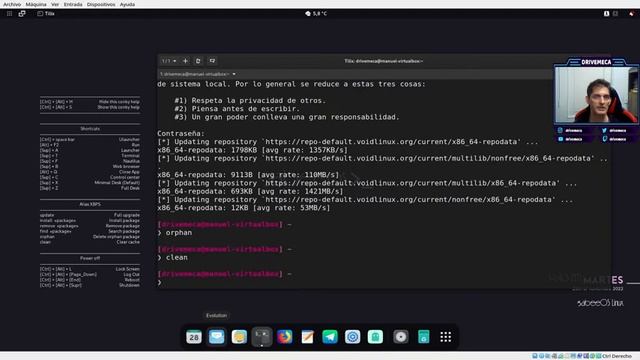Screen dimensions: 640x360
Task: Launch Firefox from the dock
Action: tap(284, 337)
